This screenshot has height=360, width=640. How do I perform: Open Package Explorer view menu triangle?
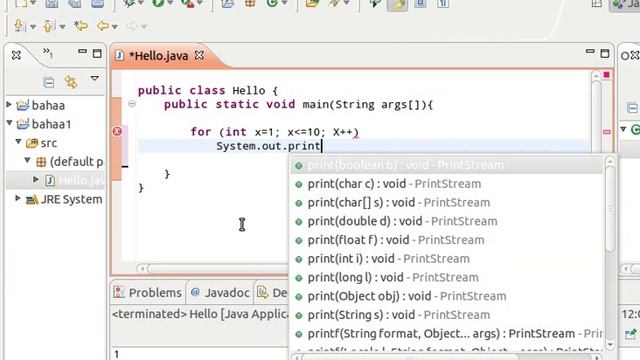point(94,78)
